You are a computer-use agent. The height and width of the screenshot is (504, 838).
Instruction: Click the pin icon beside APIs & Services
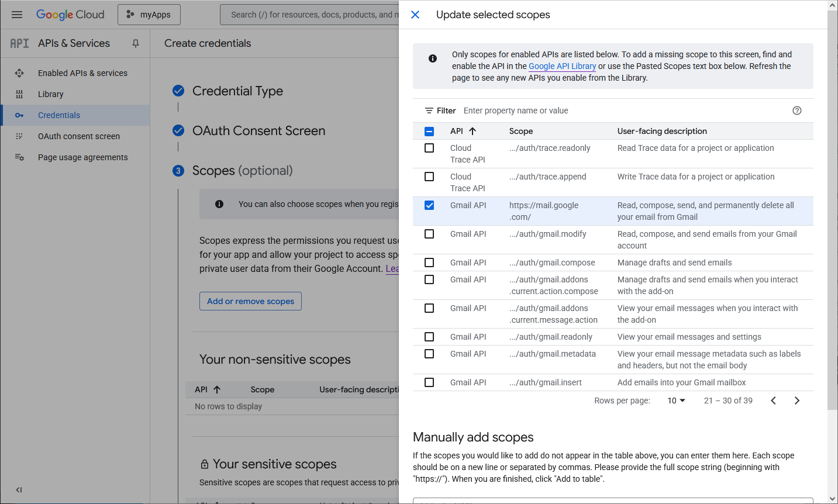click(x=136, y=43)
